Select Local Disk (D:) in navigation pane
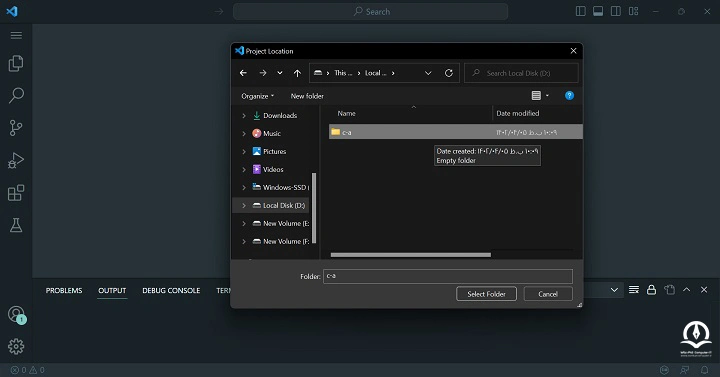 pos(279,205)
